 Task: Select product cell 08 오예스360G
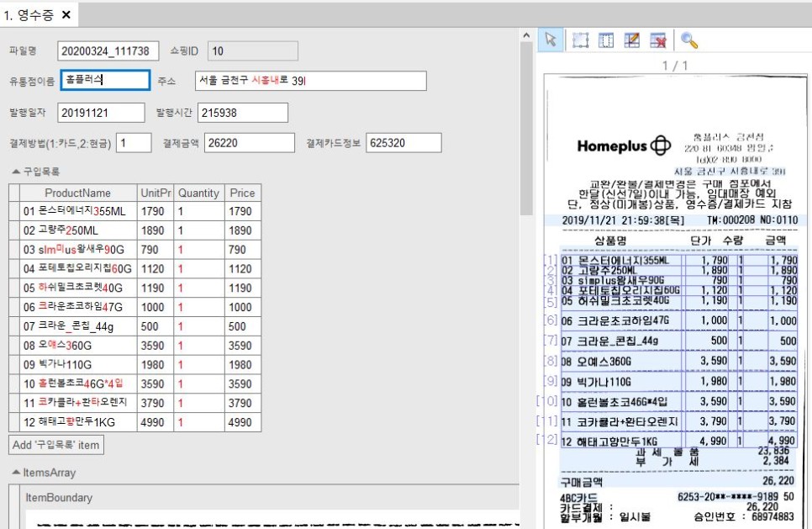77,346
